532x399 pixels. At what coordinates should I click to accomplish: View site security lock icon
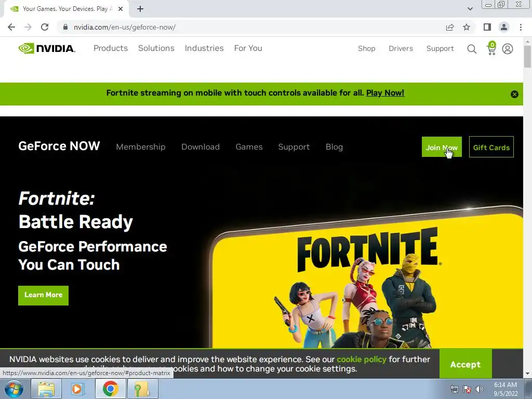[65, 27]
